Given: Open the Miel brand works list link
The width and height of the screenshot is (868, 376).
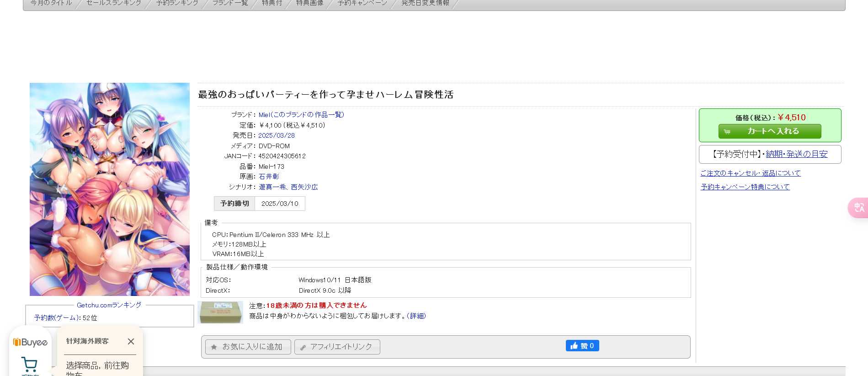Looking at the screenshot, I should (x=301, y=115).
